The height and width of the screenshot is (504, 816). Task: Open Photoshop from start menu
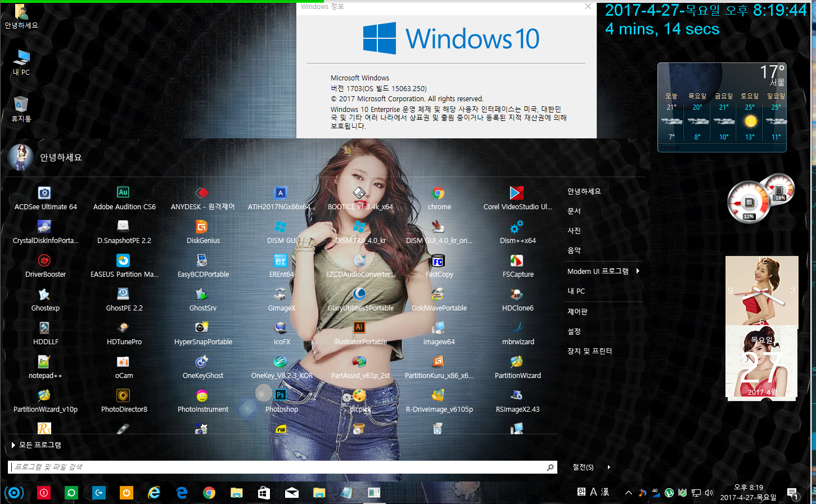click(282, 402)
